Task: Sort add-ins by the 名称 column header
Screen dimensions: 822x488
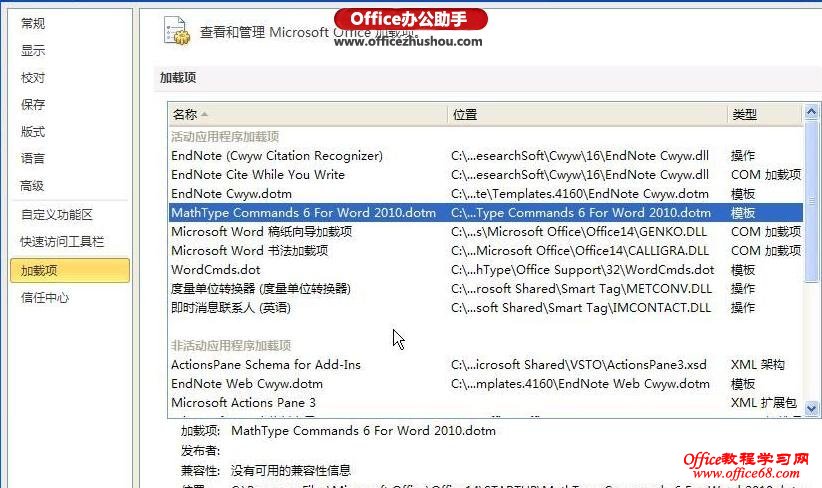Action: tap(308, 114)
